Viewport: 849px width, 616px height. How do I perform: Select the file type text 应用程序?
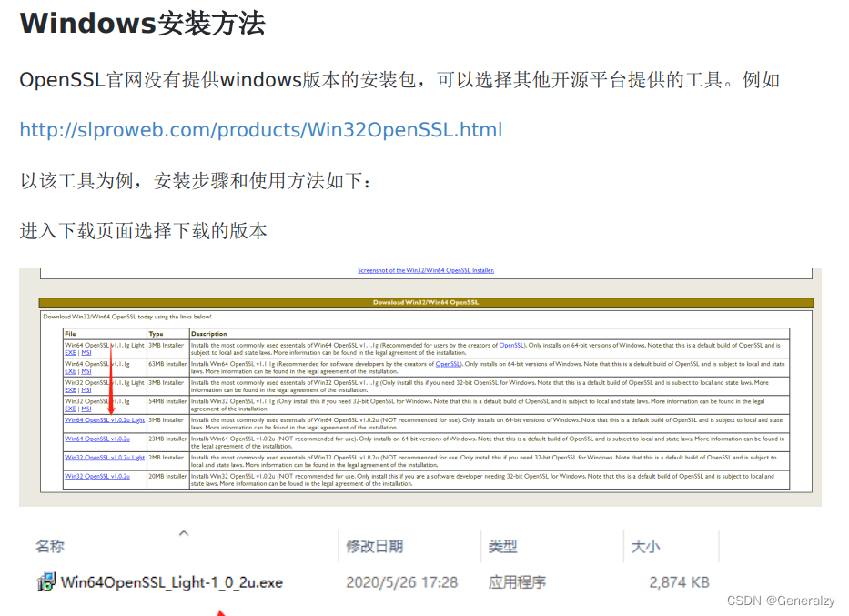point(517,582)
